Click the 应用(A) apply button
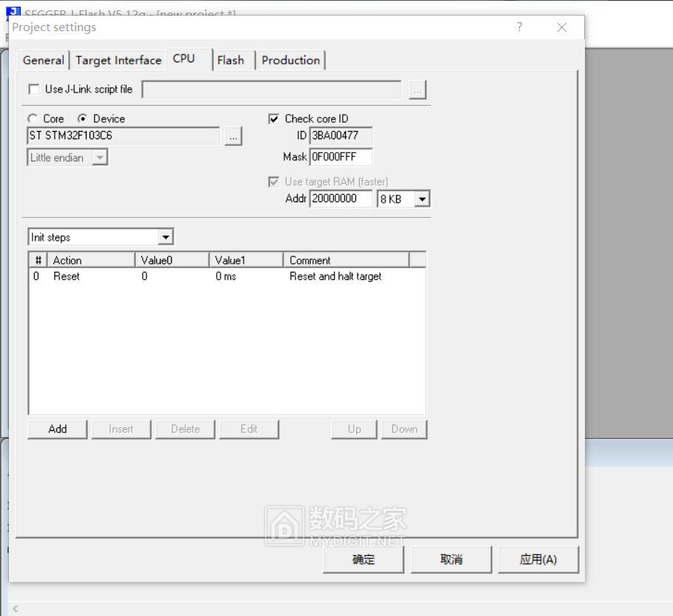 538,560
